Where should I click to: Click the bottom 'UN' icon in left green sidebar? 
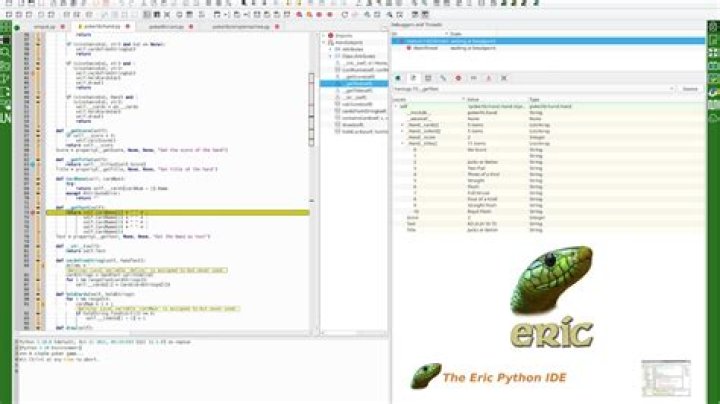[x=6, y=118]
